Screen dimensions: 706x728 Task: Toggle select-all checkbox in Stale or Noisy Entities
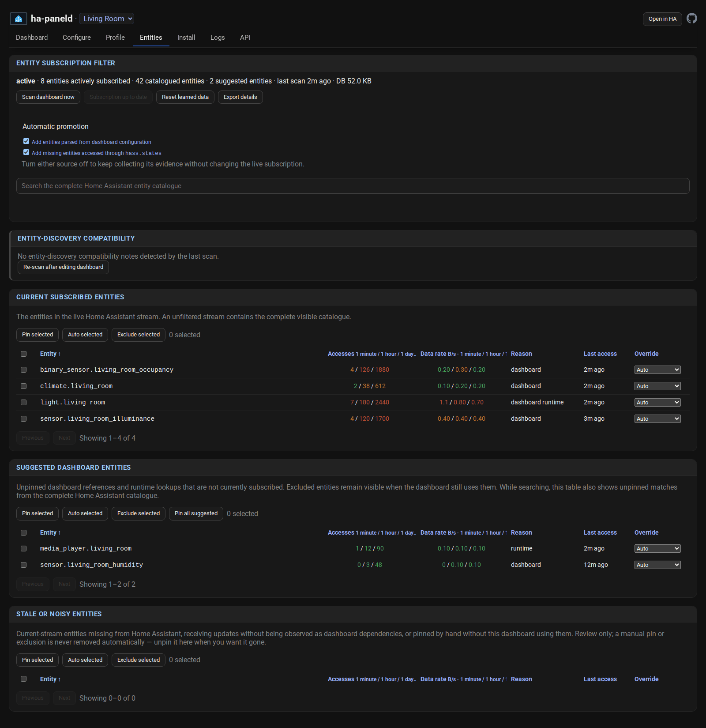click(24, 679)
